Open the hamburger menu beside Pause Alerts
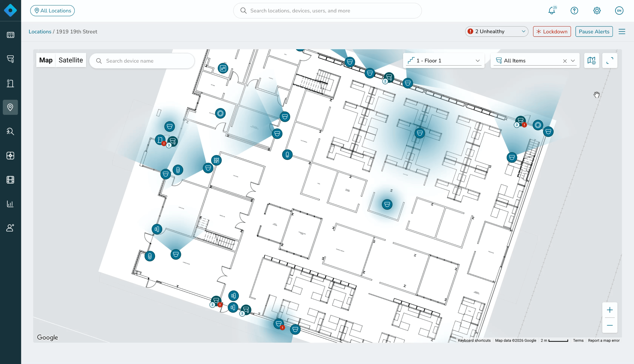This screenshot has width=634, height=364. point(622,31)
